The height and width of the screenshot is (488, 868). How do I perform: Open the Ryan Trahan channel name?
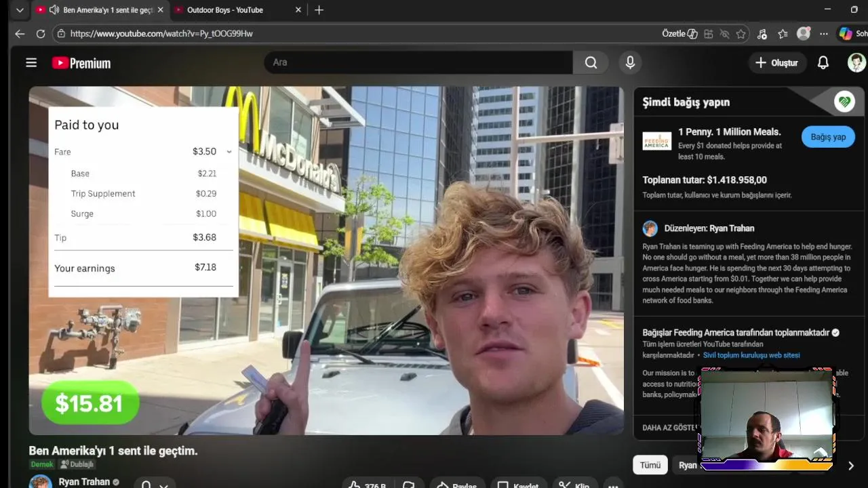84,482
